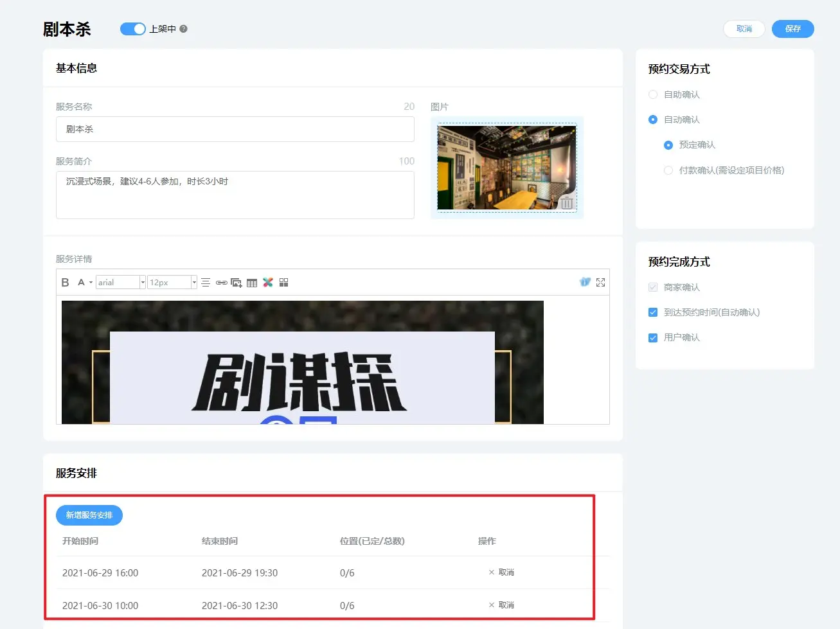The height and width of the screenshot is (629, 840).
Task: Delete the uploaded image with the trash icon
Action: [566, 203]
